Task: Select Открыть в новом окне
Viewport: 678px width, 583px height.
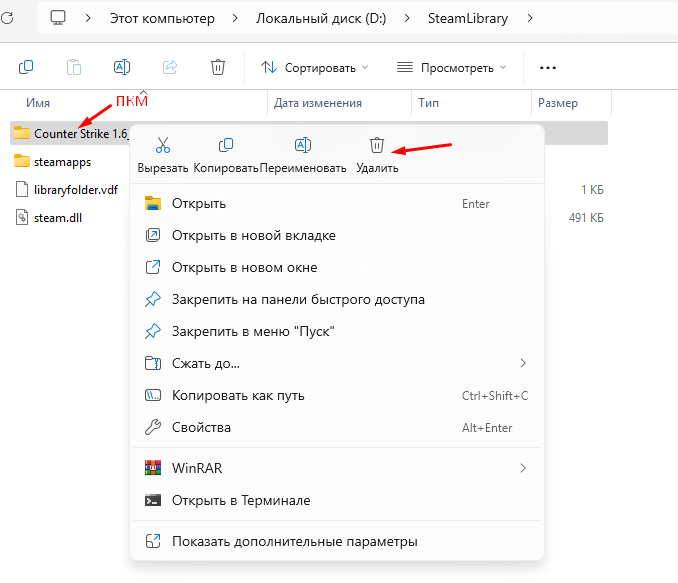Action: click(x=337, y=267)
